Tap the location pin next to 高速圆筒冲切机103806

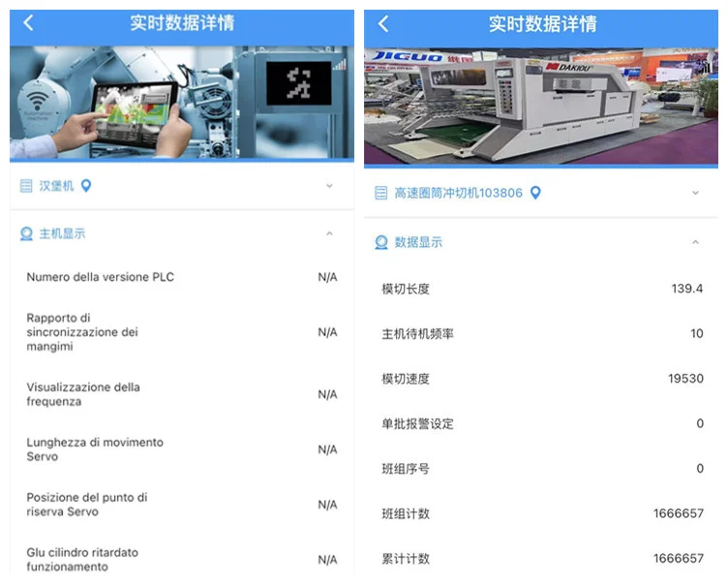535,192
